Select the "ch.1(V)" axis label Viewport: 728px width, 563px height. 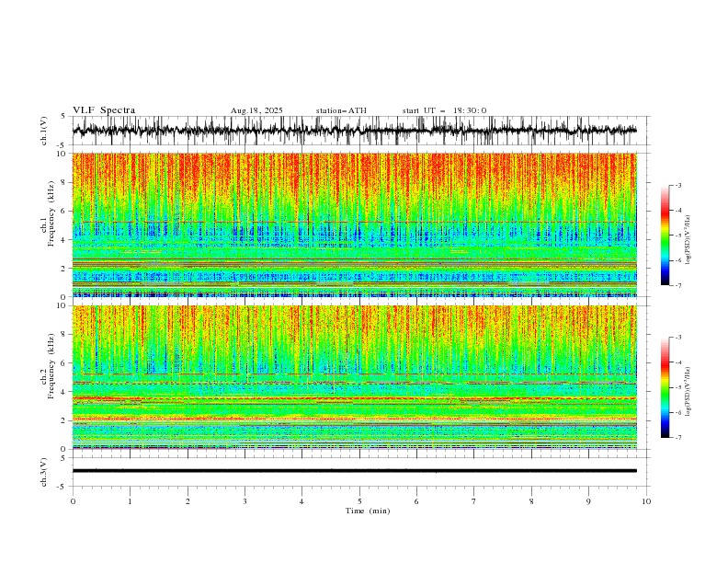(44, 131)
